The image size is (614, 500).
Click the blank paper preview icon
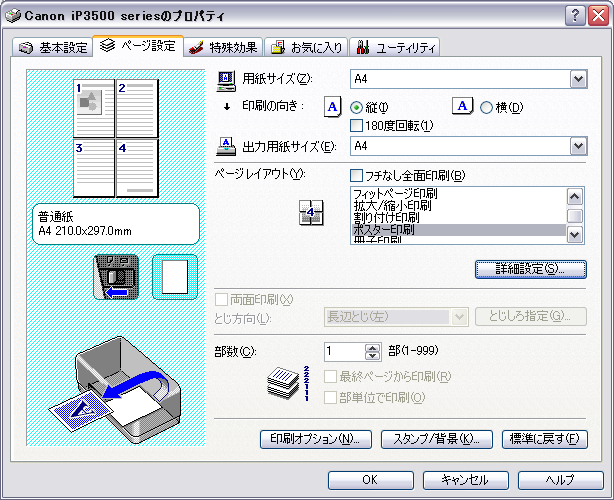point(175,277)
